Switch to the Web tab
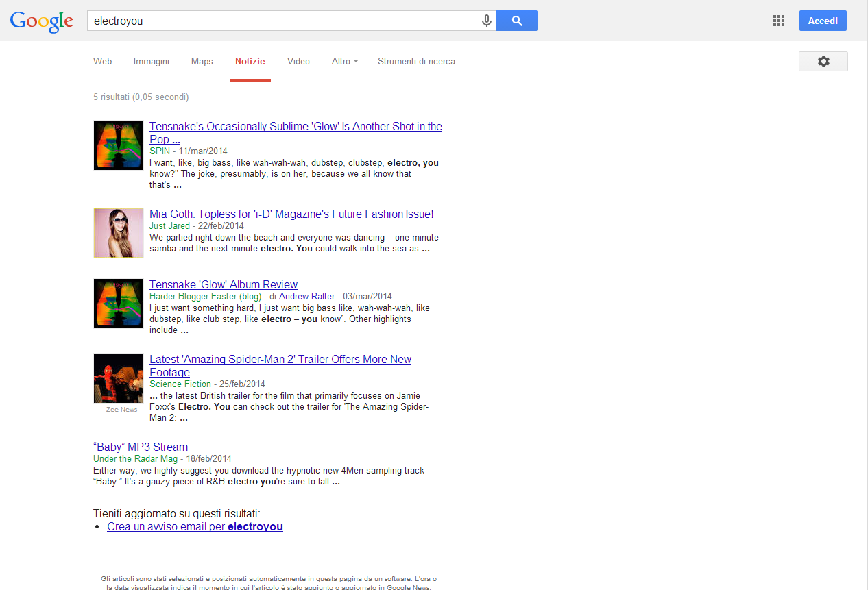Image resolution: width=868 pixels, height=590 pixels. (102, 61)
